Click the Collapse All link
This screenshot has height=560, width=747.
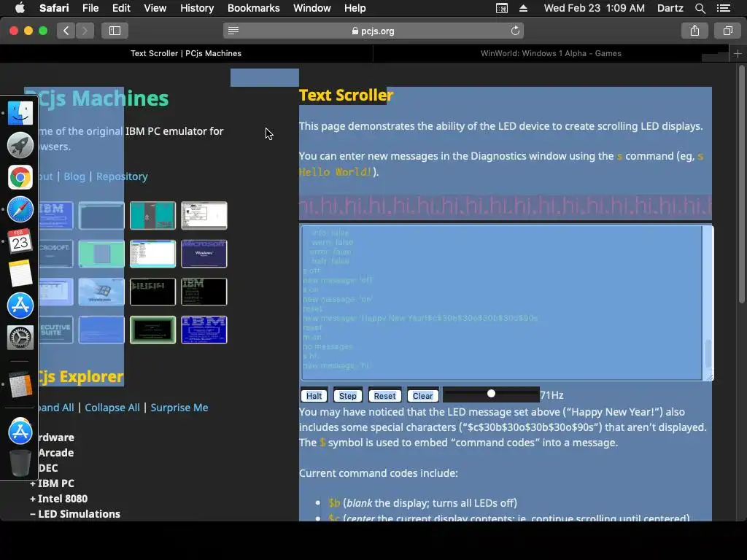(x=112, y=408)
